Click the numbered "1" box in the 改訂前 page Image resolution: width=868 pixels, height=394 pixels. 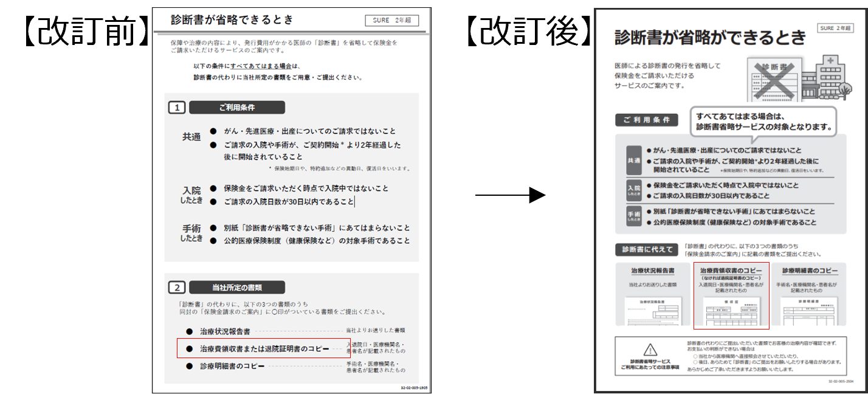(x=176, y=108)
